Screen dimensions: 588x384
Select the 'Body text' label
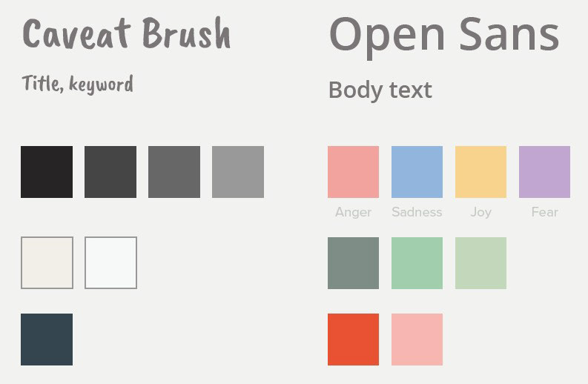(x=380, y=90)
